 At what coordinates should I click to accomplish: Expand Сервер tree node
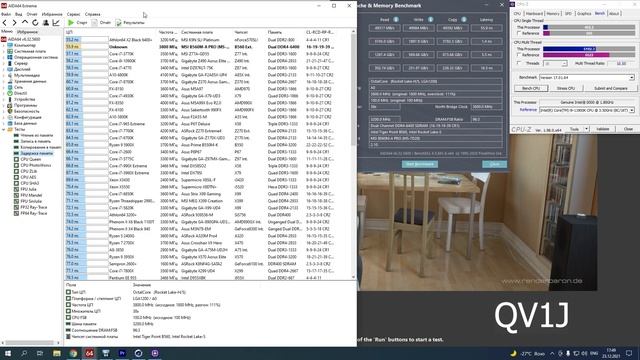point(4,63)
